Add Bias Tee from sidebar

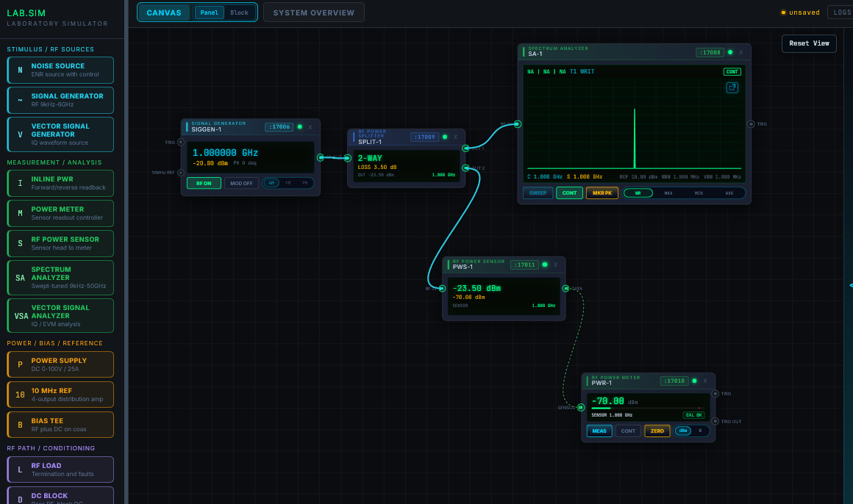coord(60,425)
